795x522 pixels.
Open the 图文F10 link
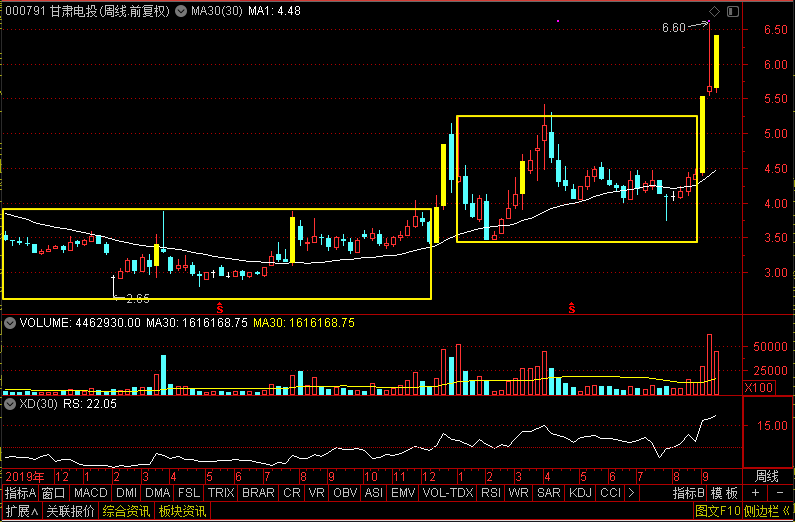pyautogui.click(x=717, y=511)
